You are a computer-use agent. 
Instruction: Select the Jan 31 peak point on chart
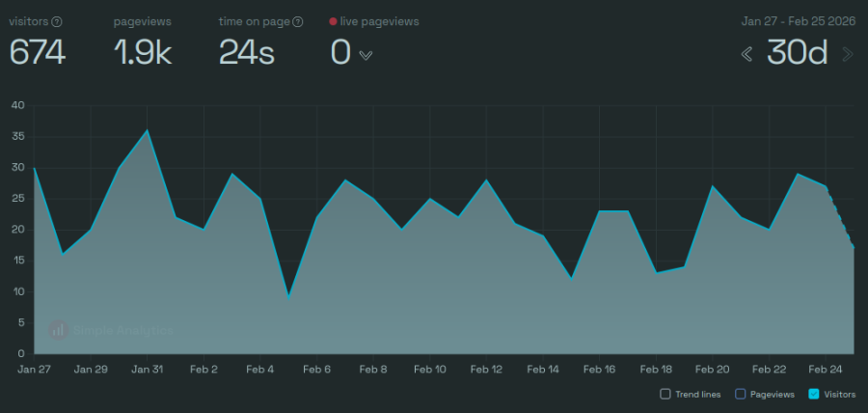click(148, 130)
